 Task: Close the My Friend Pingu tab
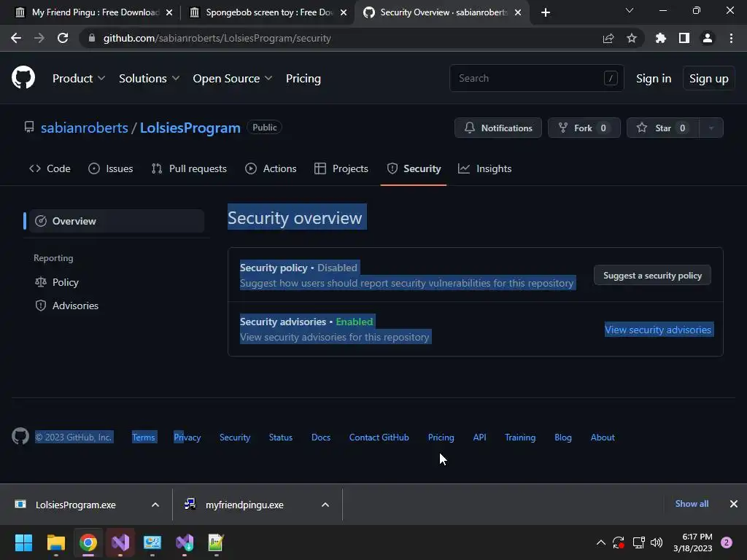169,12
